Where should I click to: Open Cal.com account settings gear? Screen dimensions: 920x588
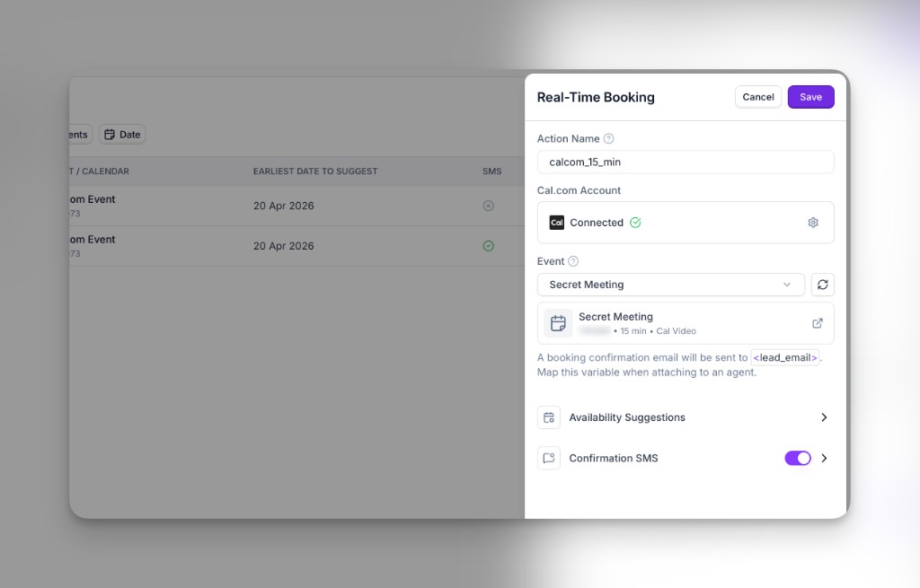(x=813, y=223)
